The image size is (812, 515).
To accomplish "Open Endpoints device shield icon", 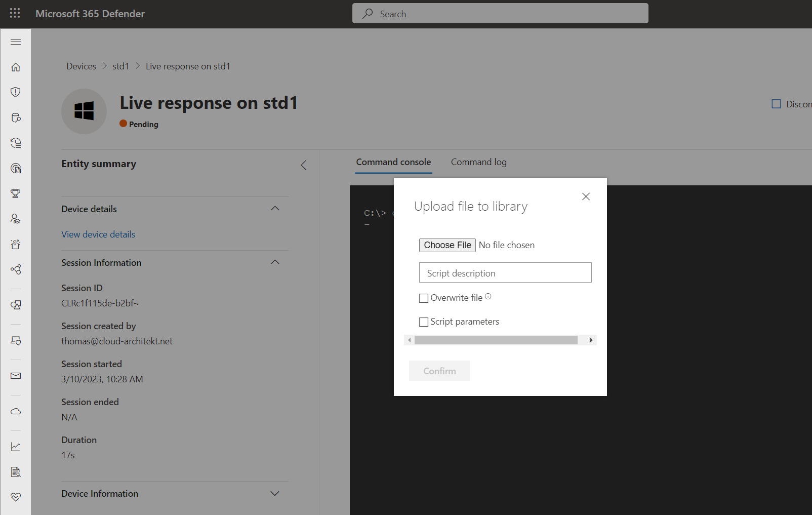I will pos(16,340).
